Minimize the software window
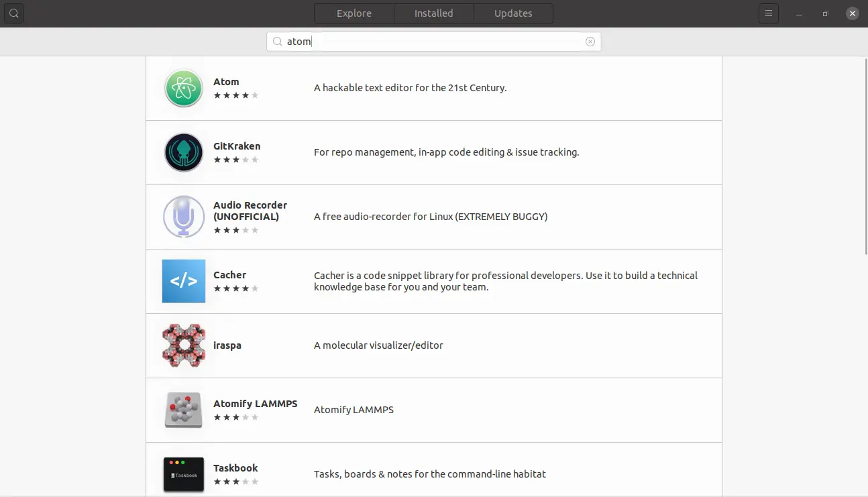The height and width of the screenshot is (497, 868). 799,13
